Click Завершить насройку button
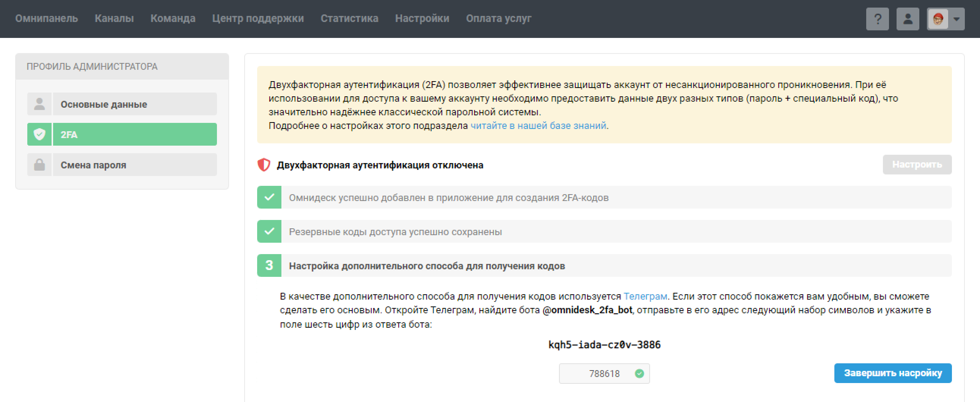The height and width of the screenshot is (402, 980). coord(893,373)
